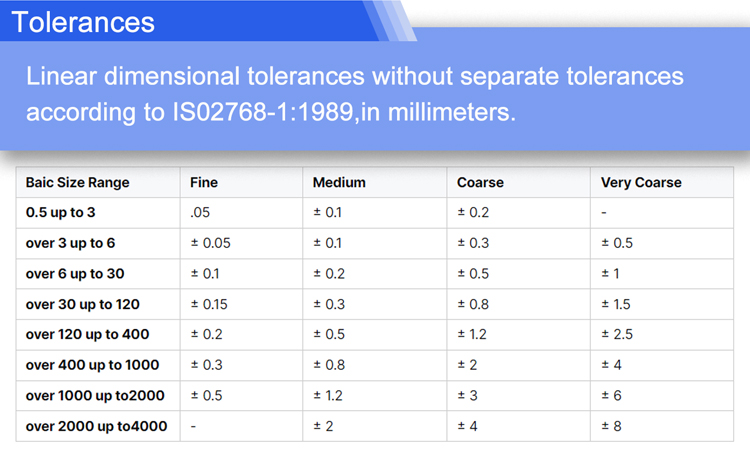Click the "0.5 up to 3" row label
Image resolution: width=750 pixels, height=469 pixels.
(x=61, y=213)
